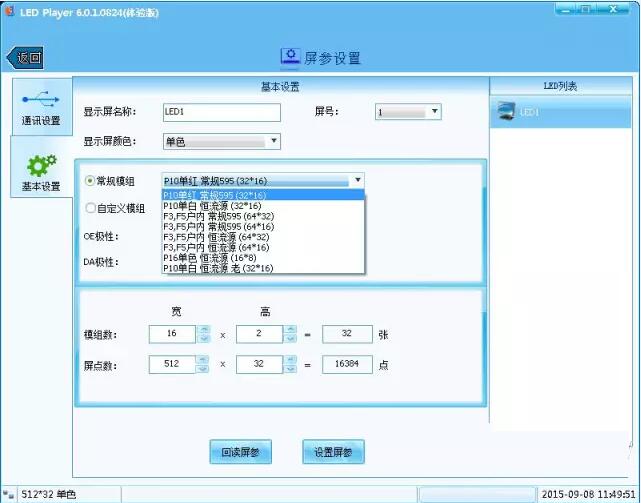The height and width of the screenshot is (503, 641).
Task: Click the LED1 monitor icon in list
Action: coord(507,111)
